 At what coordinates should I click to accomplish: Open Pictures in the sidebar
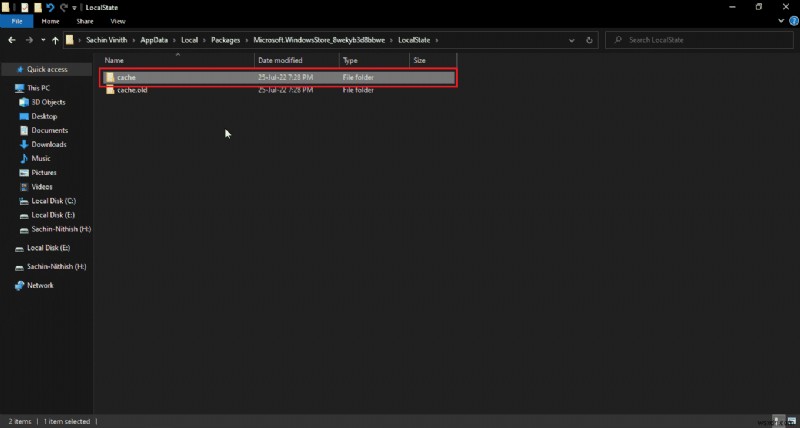pyautogui.click(x=44, y=172)
